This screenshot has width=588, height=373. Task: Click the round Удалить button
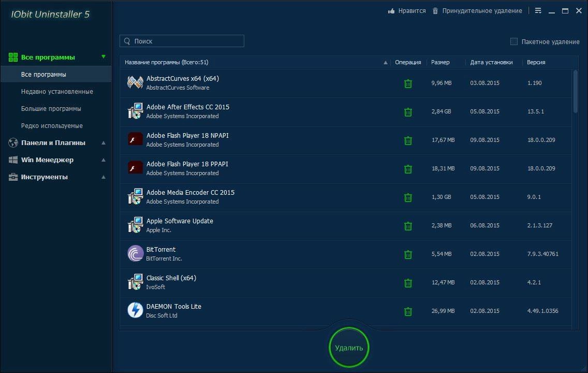[x=349, y=348]
